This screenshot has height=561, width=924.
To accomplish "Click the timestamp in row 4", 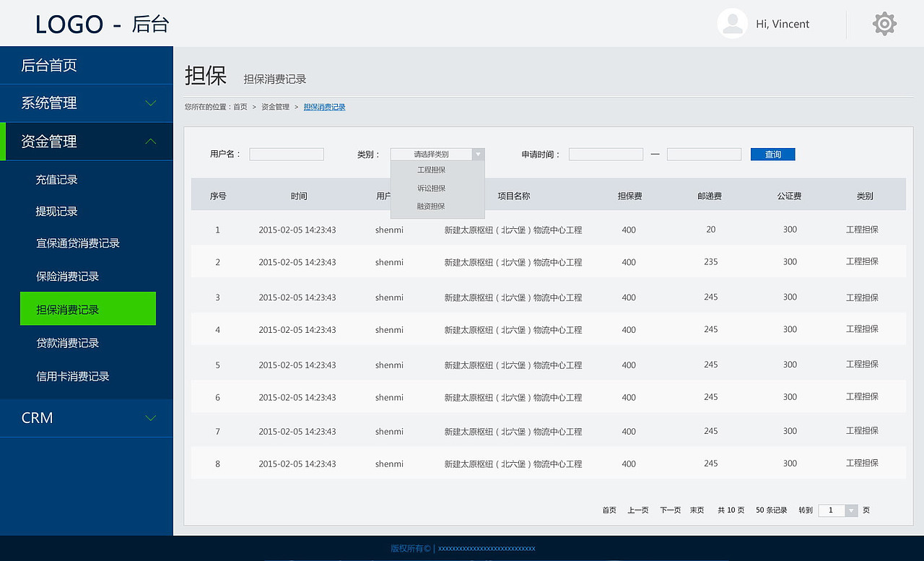I will [x=297, y=330].
